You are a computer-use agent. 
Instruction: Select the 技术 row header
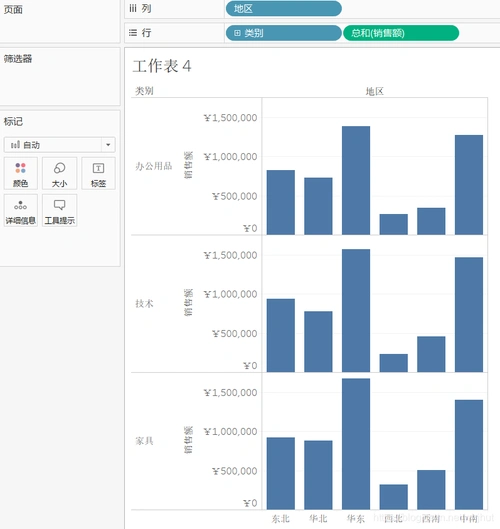[x=144, y=304]
